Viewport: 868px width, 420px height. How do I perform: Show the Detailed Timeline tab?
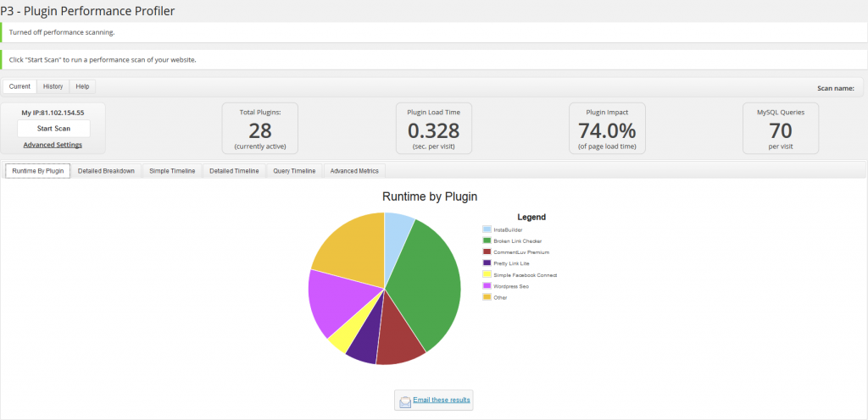click(234, 171)
